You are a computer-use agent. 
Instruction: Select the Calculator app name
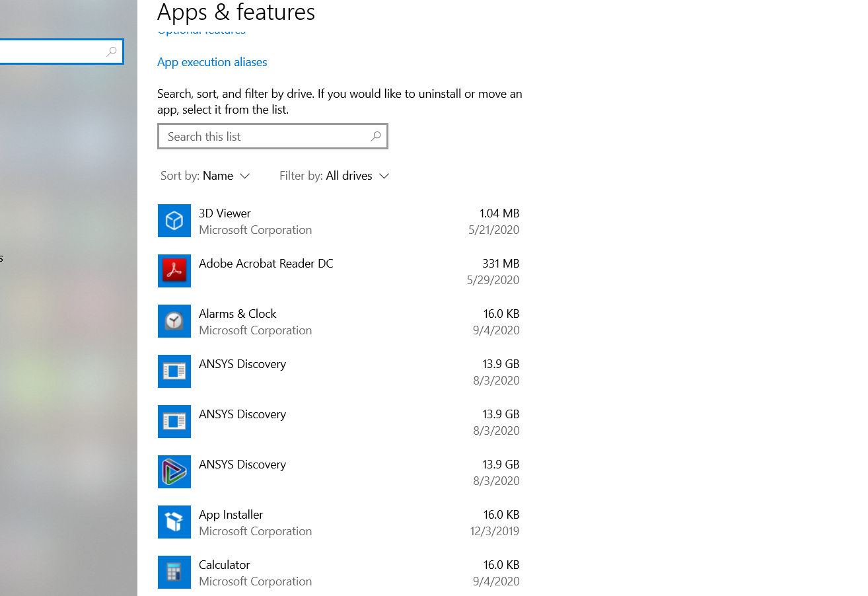tap(224, 565)
